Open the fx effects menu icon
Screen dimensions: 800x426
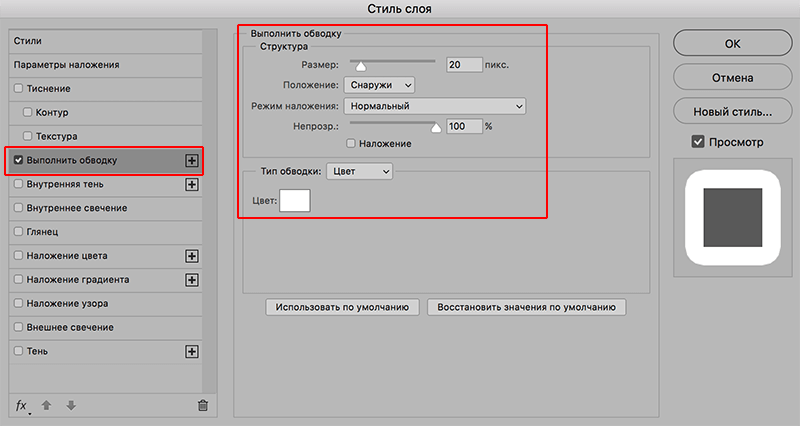pyautogui.click(x=22, y=405)
